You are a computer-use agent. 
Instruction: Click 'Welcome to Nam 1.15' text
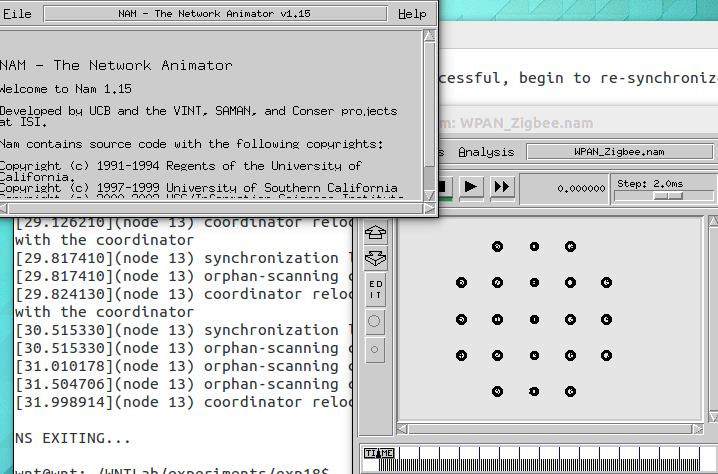(66, 89)
